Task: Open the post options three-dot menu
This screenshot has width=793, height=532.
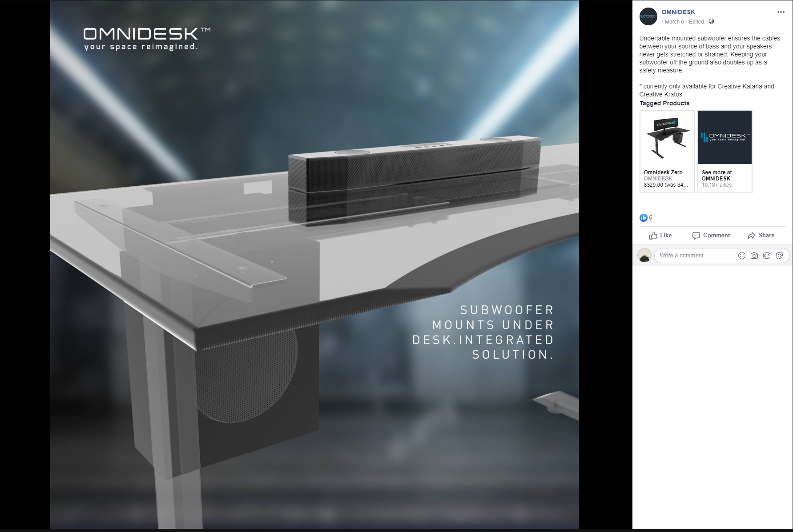Action: [x=781, y=12]
